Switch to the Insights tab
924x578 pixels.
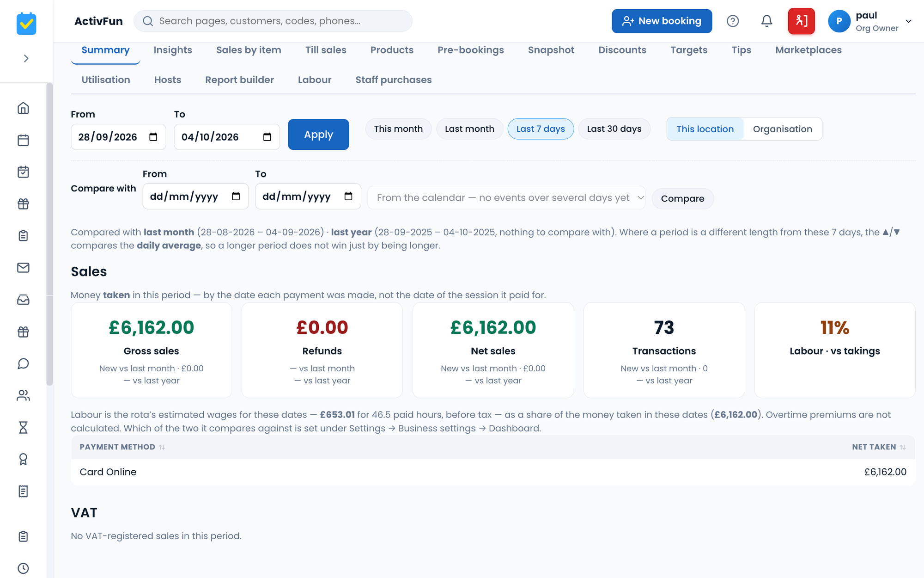coord(173,50)
